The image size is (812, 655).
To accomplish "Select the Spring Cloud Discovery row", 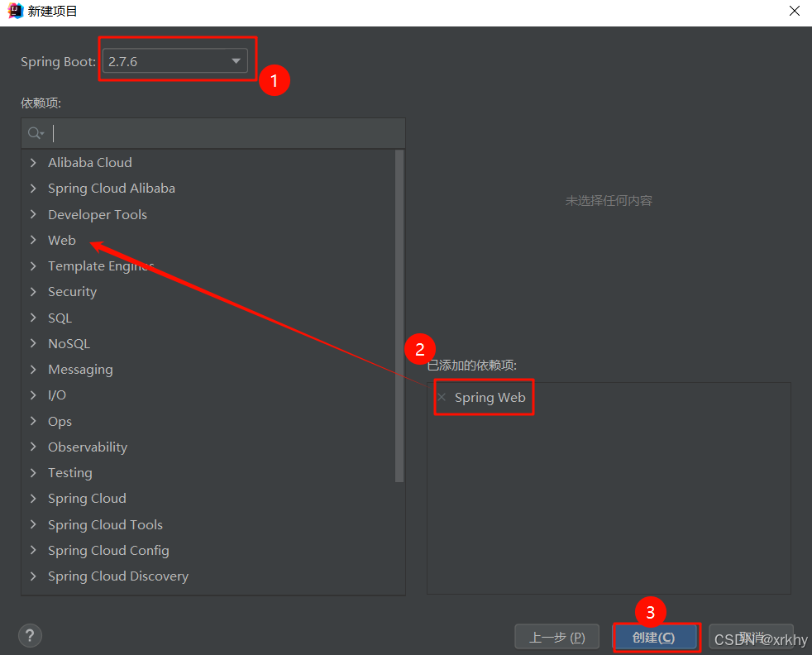I will click(208, 576).
